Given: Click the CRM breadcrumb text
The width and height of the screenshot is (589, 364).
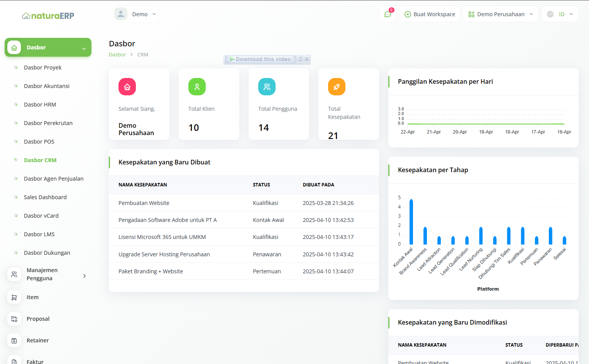Looking at the screenshot, I should pos(143,54).
